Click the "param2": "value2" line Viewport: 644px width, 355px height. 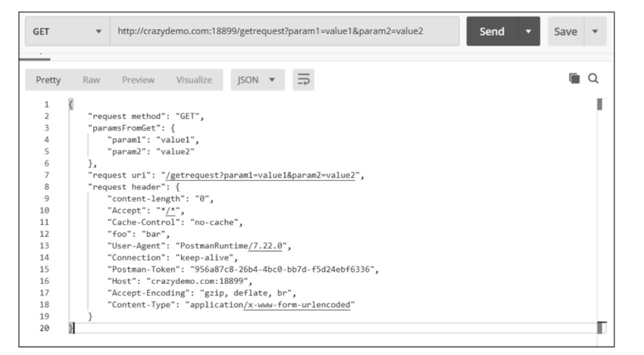coord(151,152)
